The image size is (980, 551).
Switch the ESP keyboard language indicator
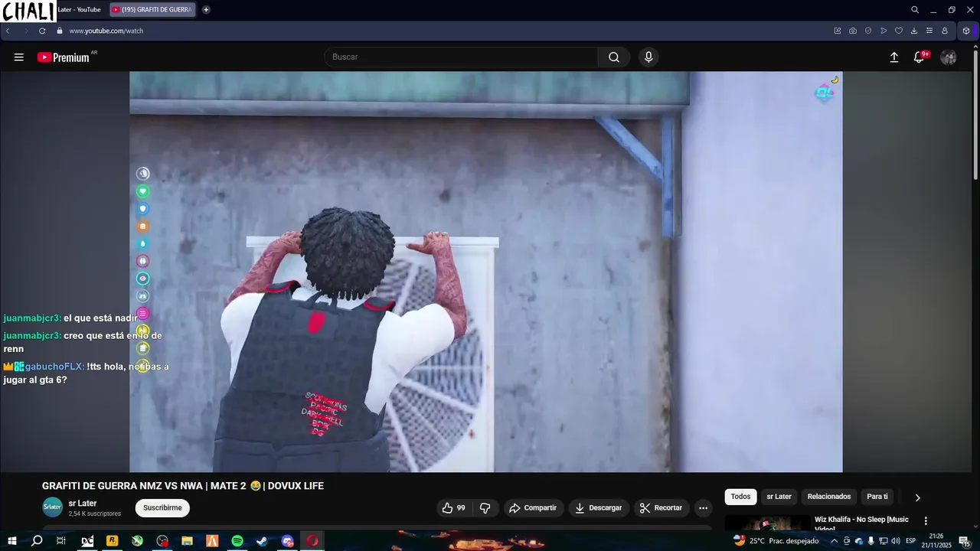click(911, 541)
